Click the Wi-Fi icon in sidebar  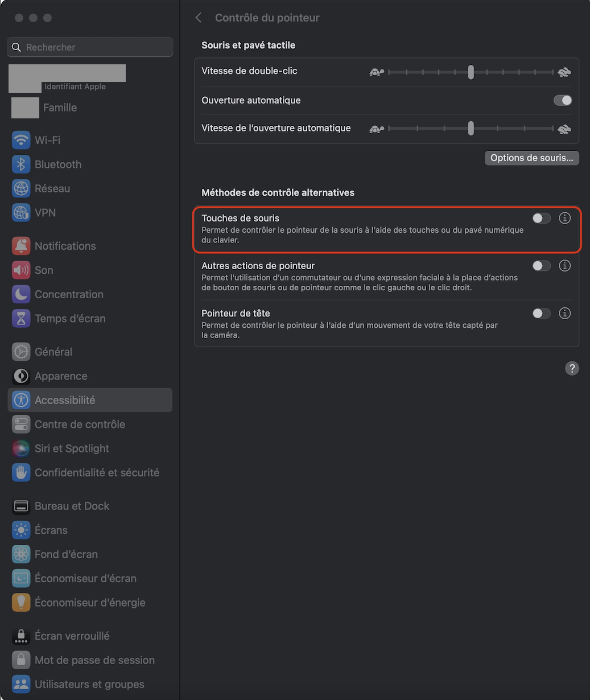coord(21,140)
